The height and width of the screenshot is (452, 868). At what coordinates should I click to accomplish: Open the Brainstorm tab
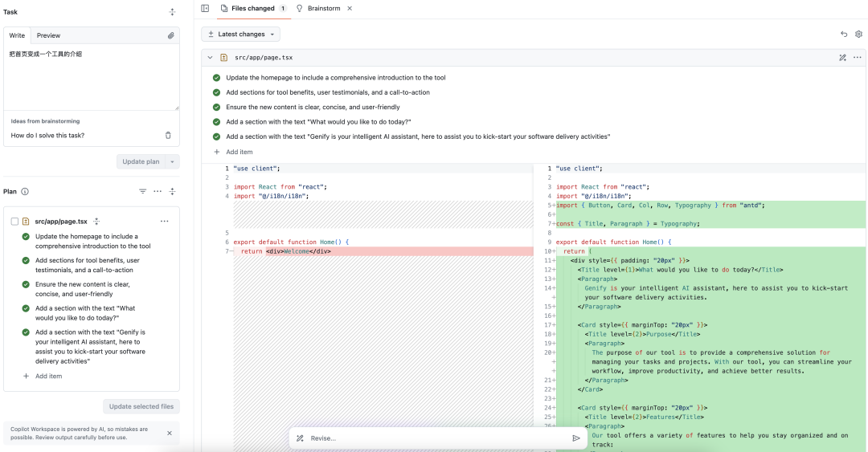tap(324, 8)
